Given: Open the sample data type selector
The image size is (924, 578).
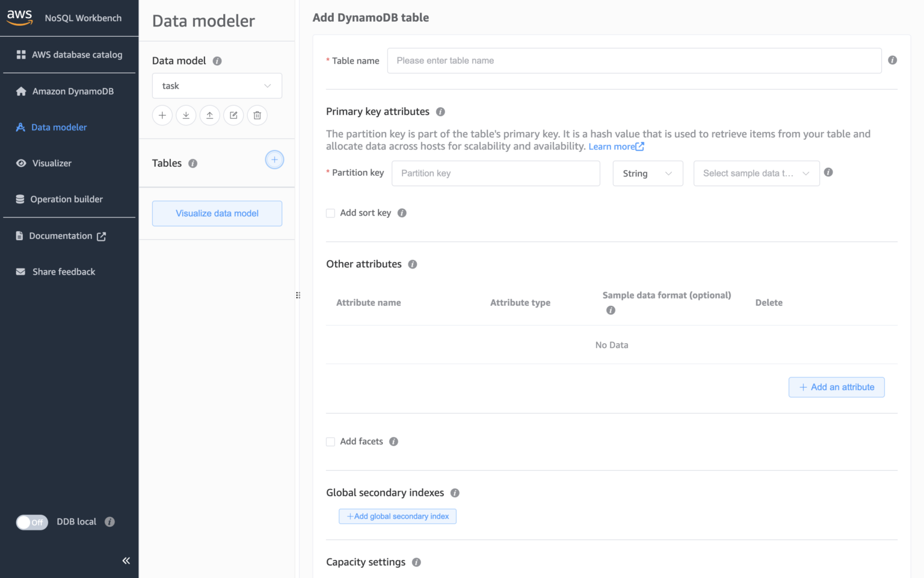Looking at the screenshot, I should click(x=756, y=173).
